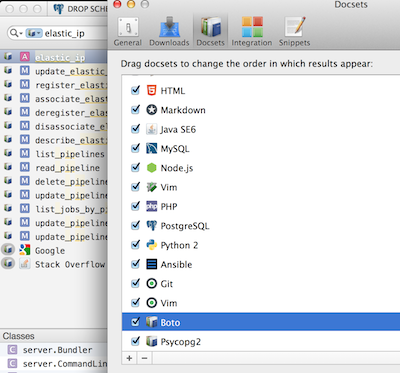This screenshot has width=400, height=373.
Task: Click the Java SE6 icon
Action: tap(152, 129)
